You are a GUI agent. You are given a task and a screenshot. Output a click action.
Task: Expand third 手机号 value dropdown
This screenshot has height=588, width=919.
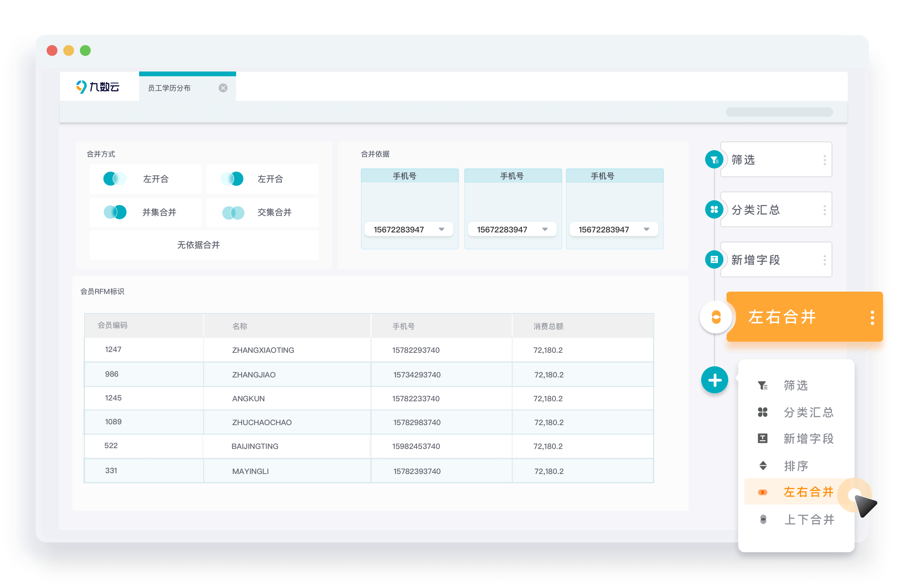click(x=646, y=229)
